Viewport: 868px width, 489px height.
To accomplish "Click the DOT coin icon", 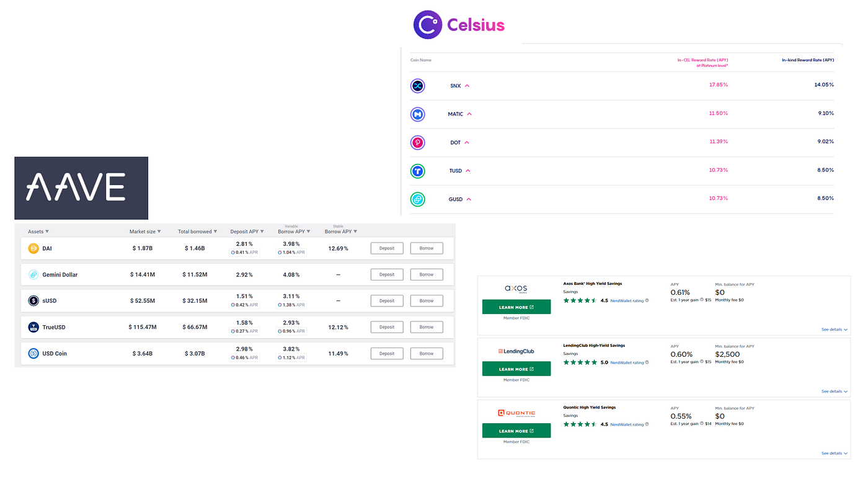I will (x=418, y=143).
